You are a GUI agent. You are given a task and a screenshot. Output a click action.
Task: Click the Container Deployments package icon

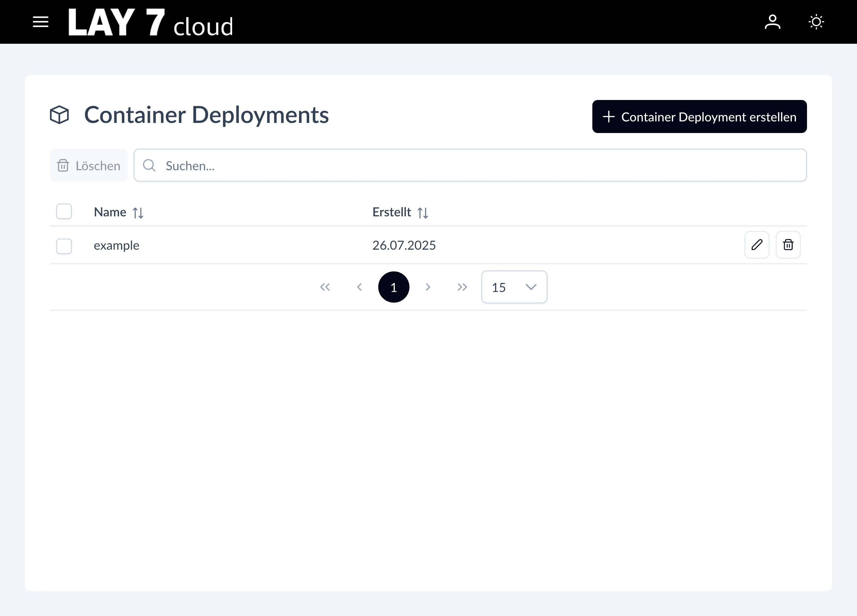[60, 115]
